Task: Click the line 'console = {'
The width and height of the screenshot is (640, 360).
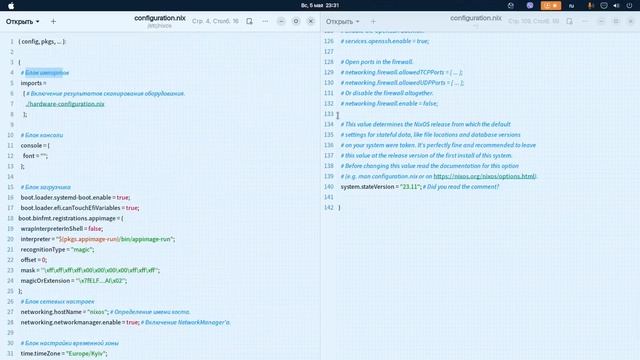Action: click(35, 145)
